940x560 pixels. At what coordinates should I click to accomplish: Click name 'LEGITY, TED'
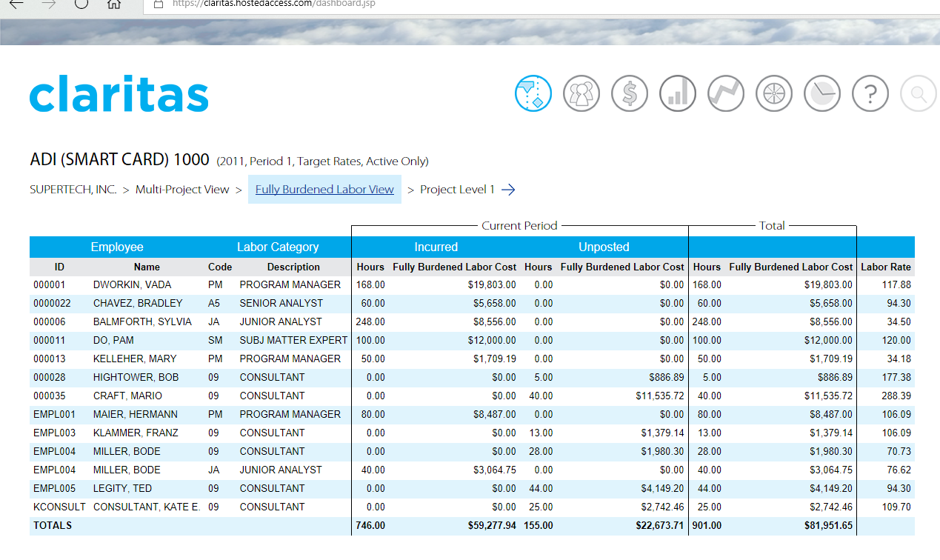point(122,489)
